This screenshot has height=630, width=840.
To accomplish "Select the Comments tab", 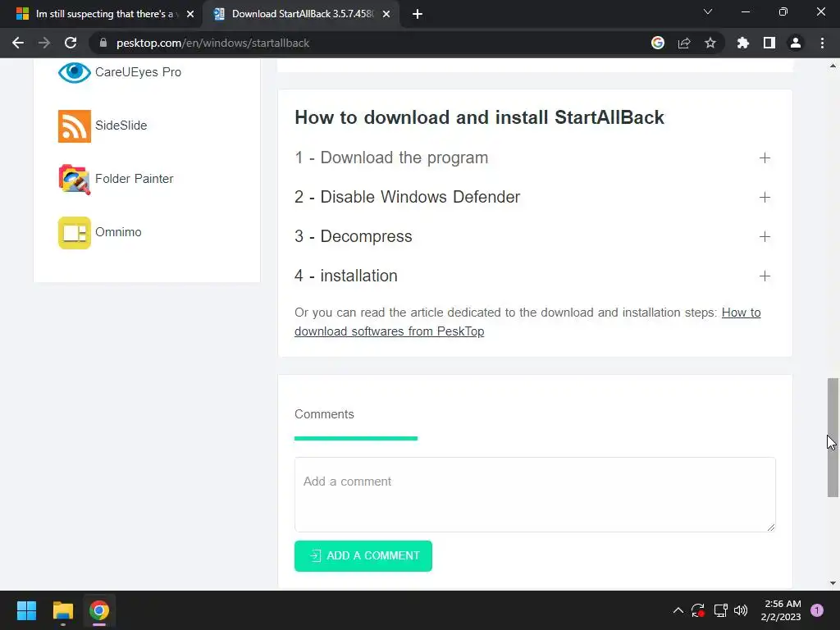I will click(324, 414).
